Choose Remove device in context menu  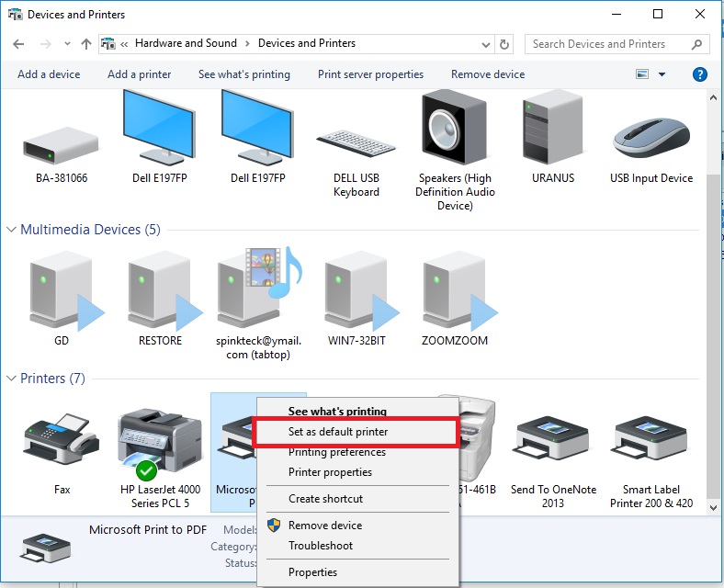click(325, 526)
